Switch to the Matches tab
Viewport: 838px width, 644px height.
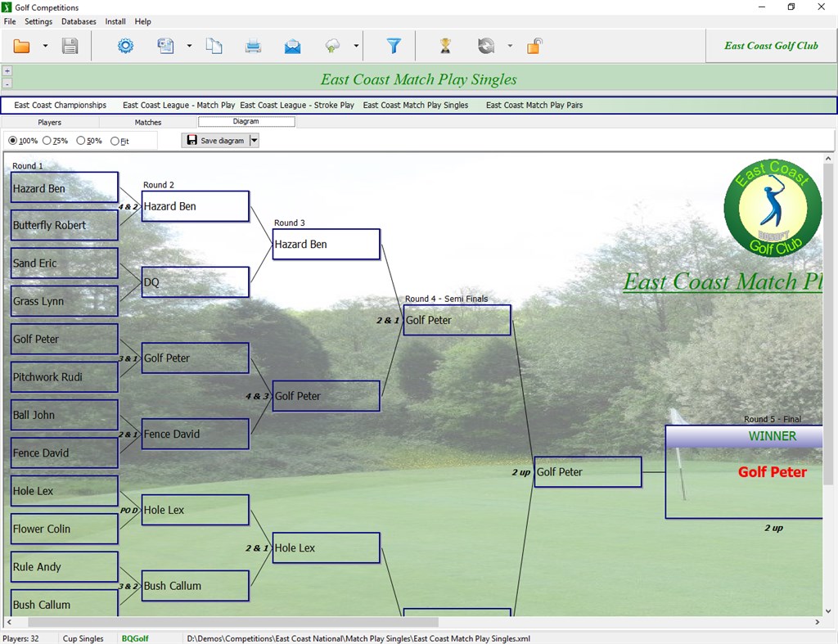[147, 121]
